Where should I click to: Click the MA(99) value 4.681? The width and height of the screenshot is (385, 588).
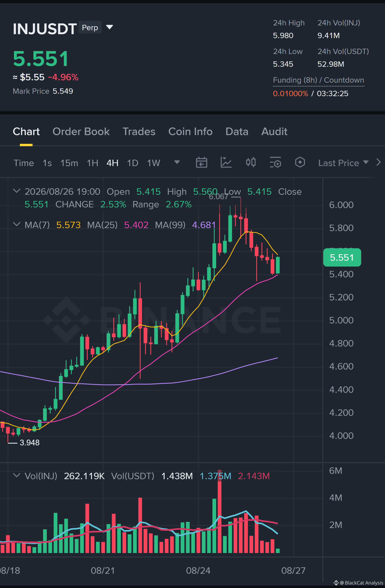(x=204, y=225)
